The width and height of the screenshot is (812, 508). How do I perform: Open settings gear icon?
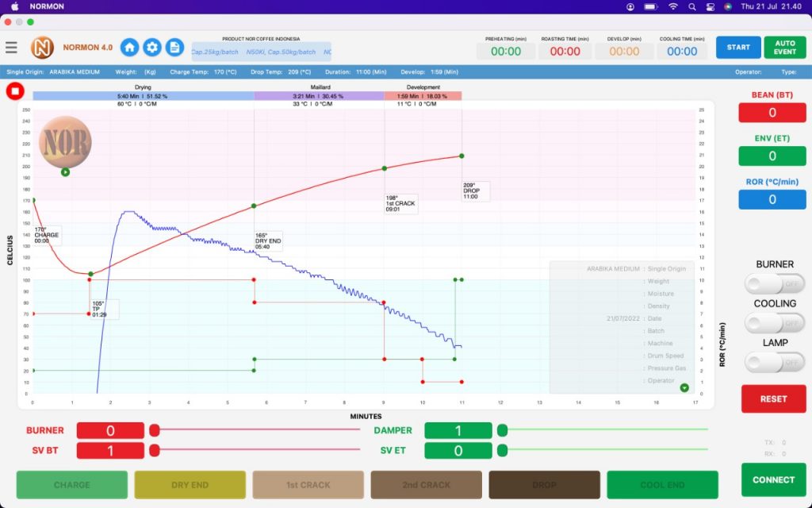coord(152,48)
